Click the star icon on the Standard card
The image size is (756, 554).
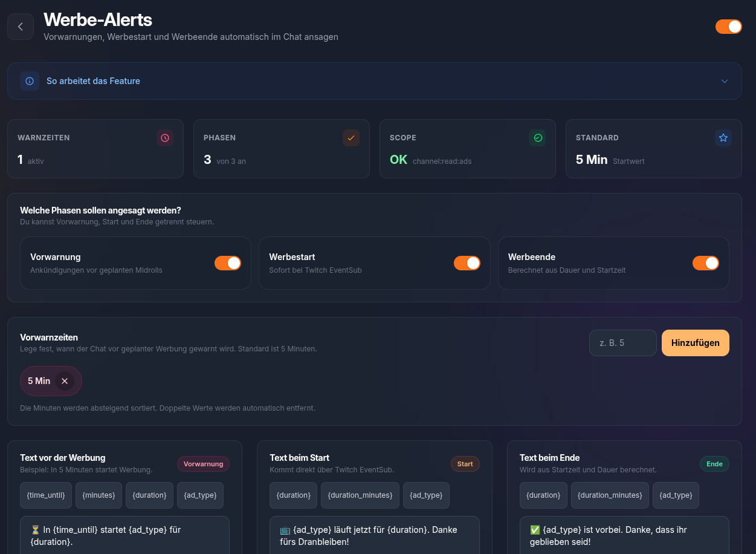point(723,137)
